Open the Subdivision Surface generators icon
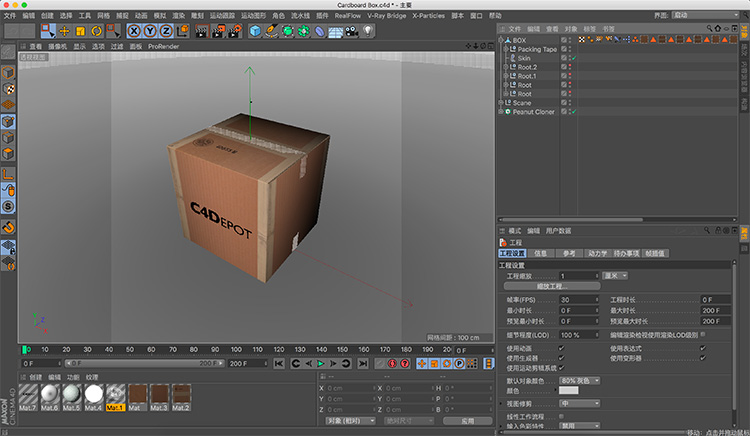The image size is (750, 436). coord(287,31)
